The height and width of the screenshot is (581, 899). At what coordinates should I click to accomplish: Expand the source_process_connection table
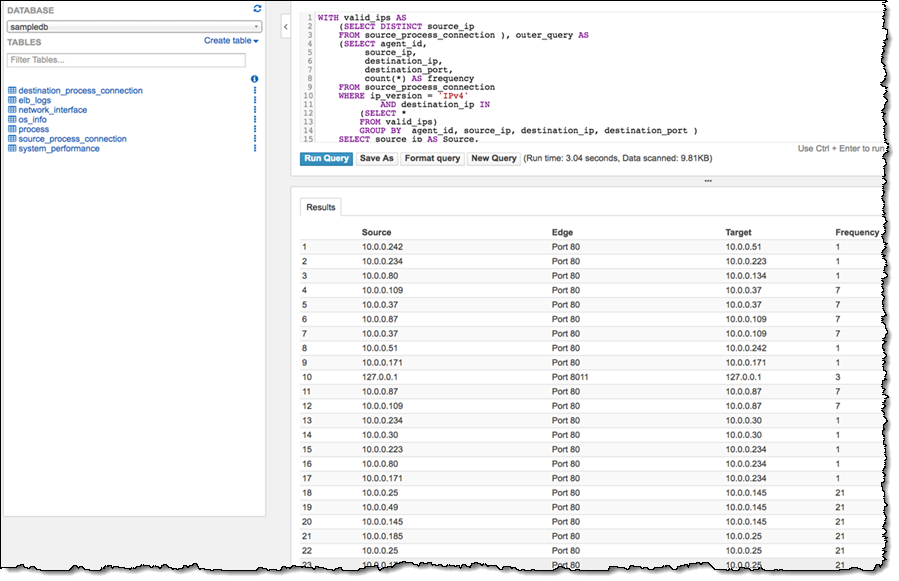pyautogui.click(x=72, y=139)
